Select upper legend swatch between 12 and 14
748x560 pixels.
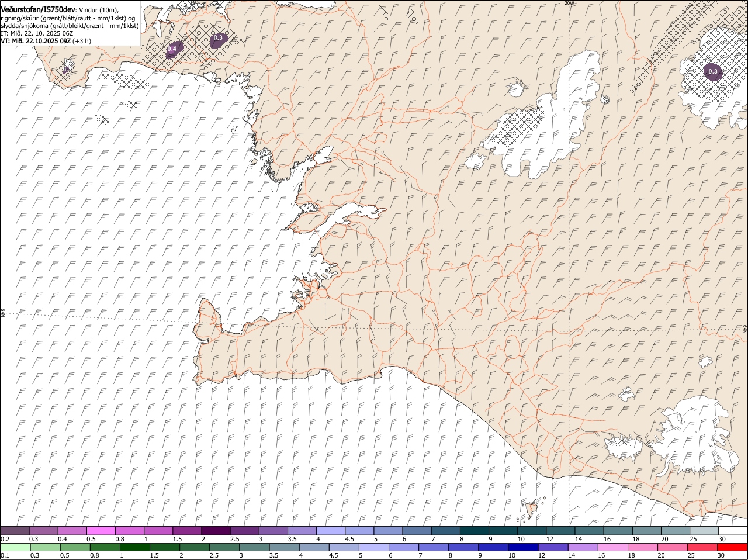(x=560, y=531)
